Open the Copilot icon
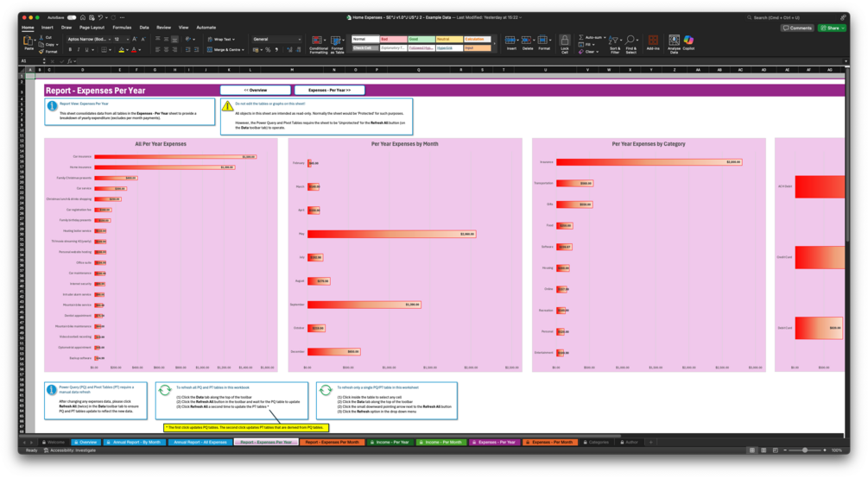 point(688,41)
